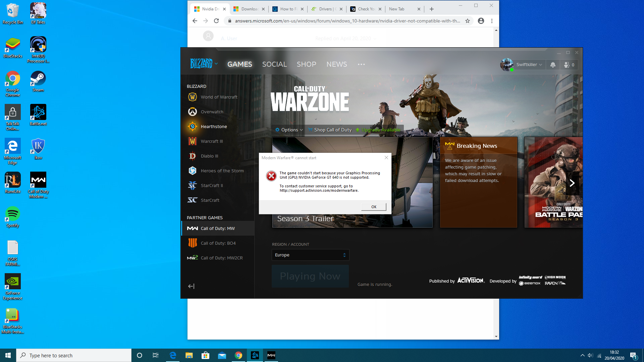This screenshot has width=644, height=362.
Task: Open the Action Center notifications
Action: [633, 355]
